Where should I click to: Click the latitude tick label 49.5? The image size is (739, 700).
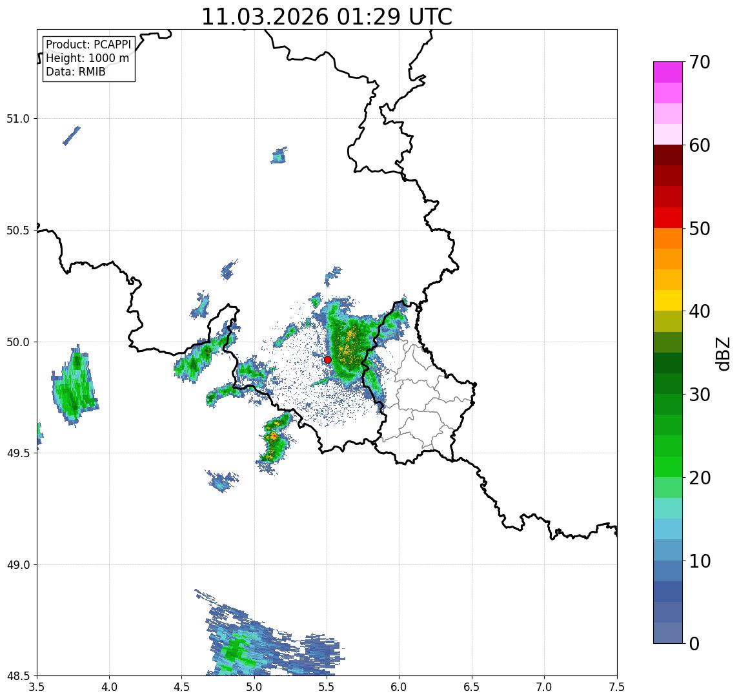point(18,453)
